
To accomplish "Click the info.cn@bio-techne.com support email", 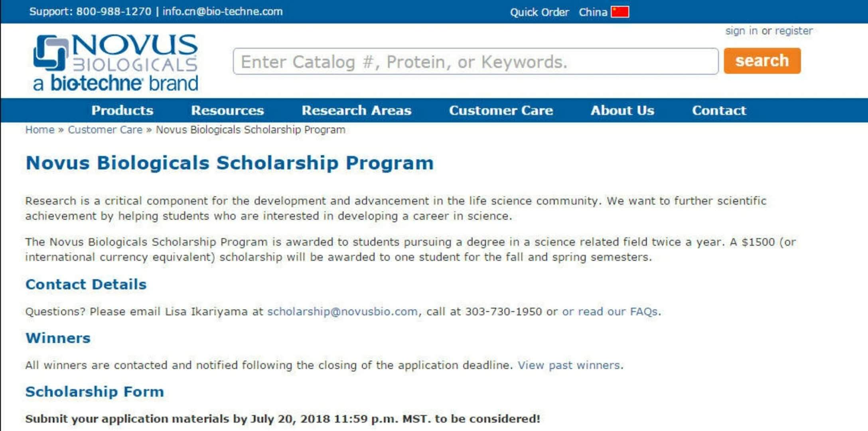I will (223, 11).
